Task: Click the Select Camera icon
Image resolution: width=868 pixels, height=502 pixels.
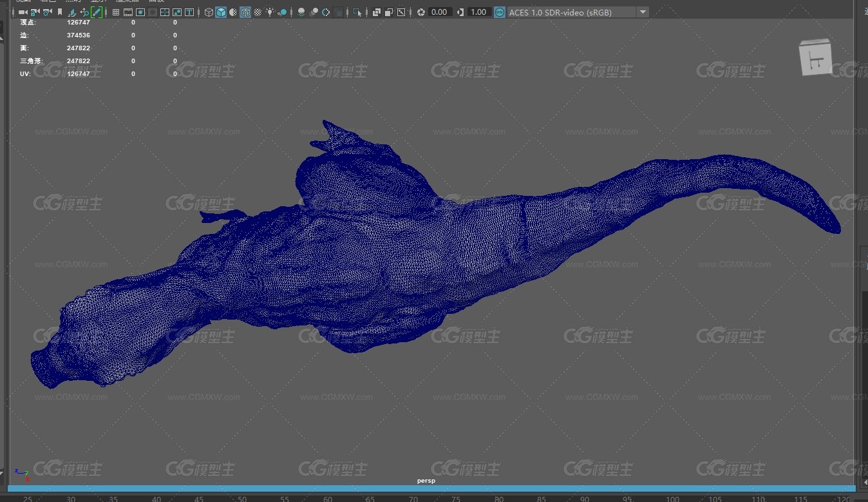Action: point(23,12)
